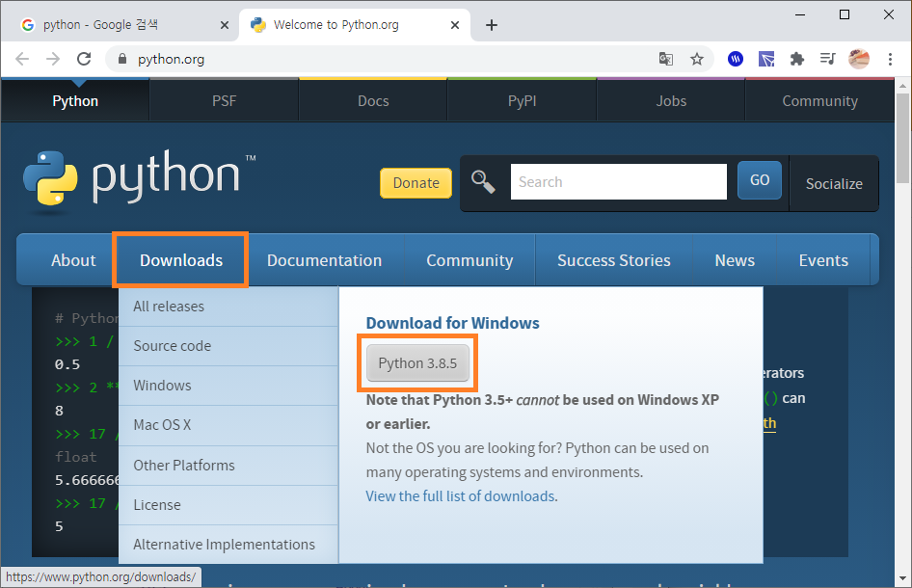Open a new tab with plus icon

[492, 25]
